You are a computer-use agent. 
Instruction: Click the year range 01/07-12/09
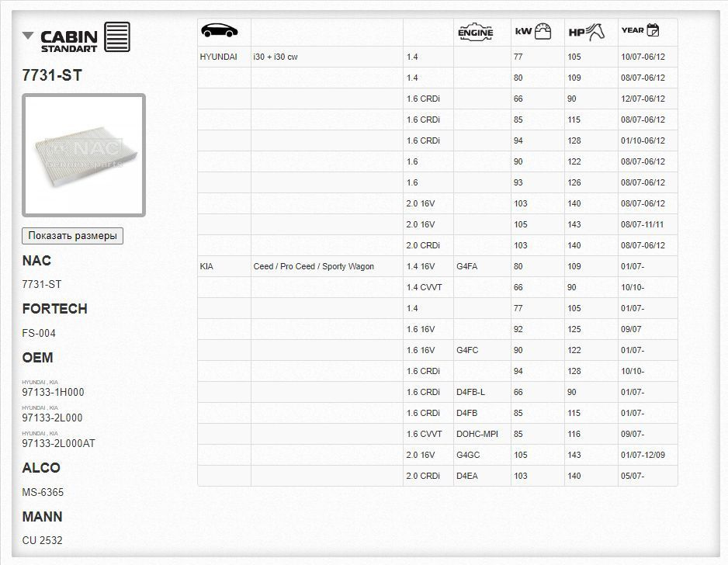(643, 455)
